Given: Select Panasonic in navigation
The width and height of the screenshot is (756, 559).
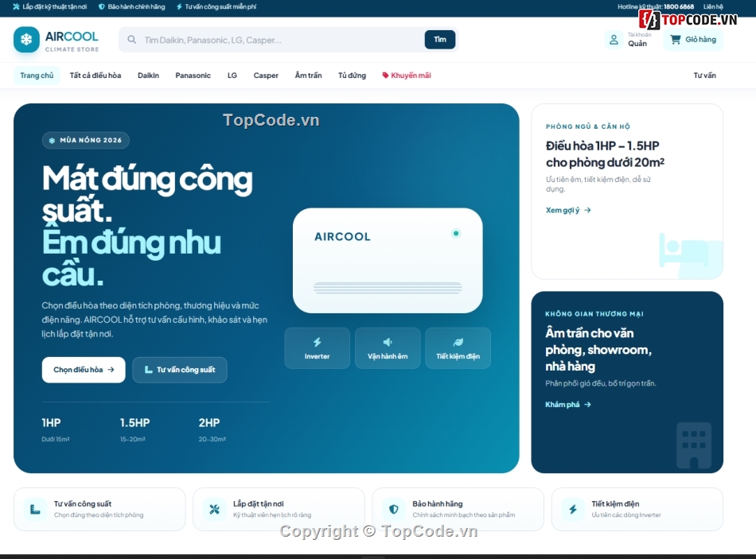Looking at the screenshot, I should point(193,76).
